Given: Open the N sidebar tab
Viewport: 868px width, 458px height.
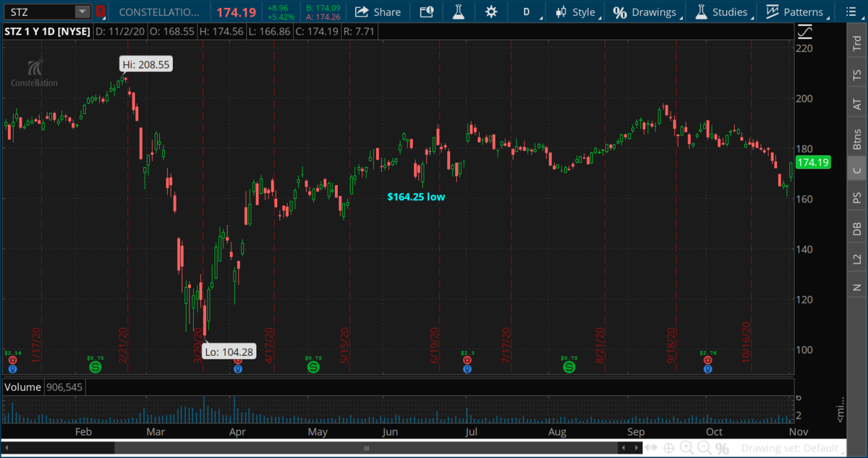Looking at the screenshot, I should coord(857,288).
